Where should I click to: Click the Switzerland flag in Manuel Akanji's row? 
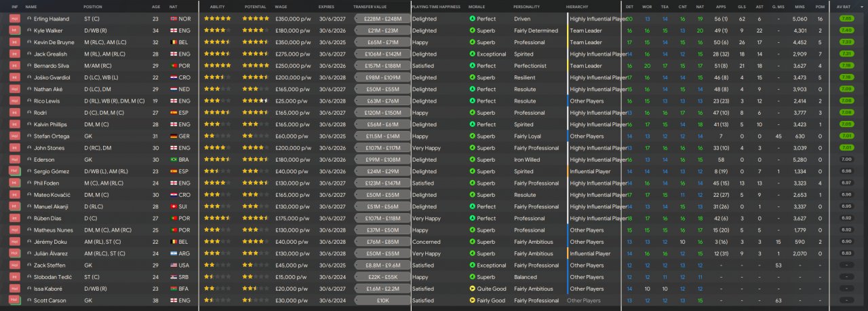(174, 206)
